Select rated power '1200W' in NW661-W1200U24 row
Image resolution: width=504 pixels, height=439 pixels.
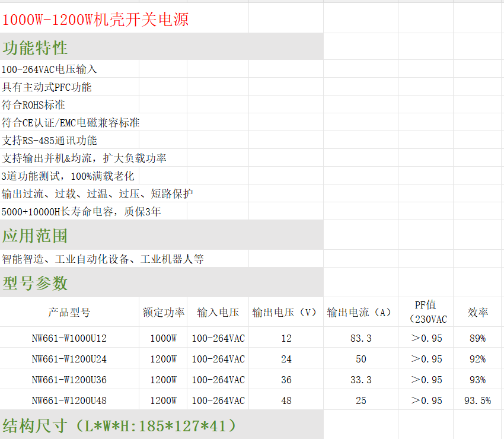(163, 359)
